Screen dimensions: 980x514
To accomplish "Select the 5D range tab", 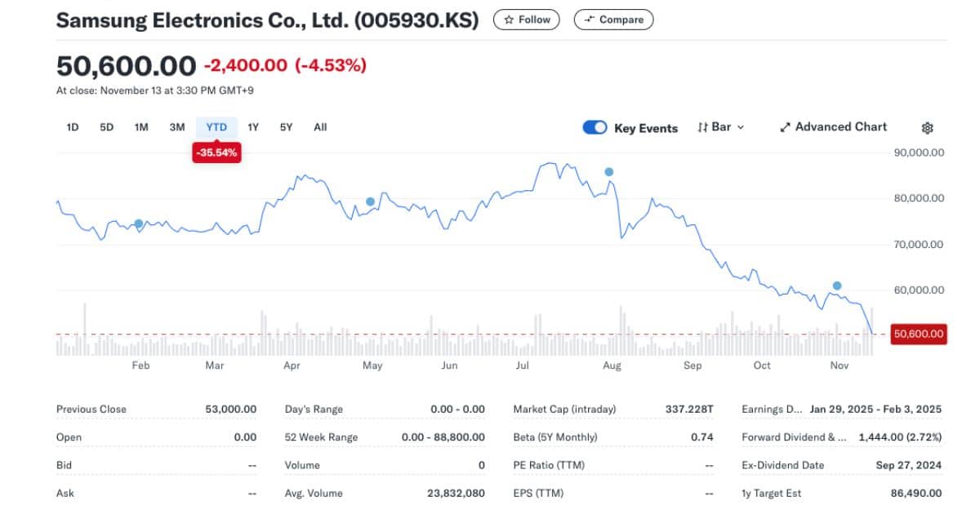I will (x=106, y=127).
